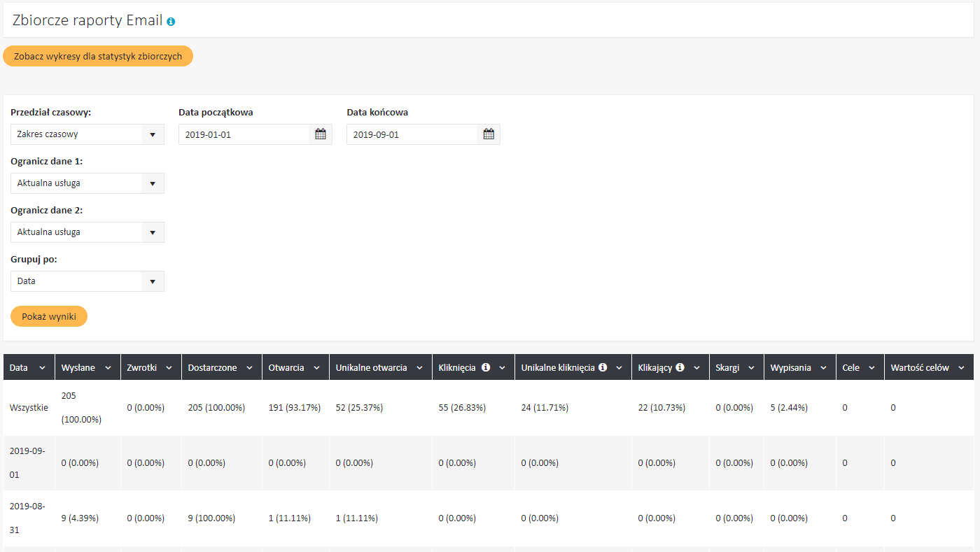This screenshot has height=552, width=980.
Task: Expand Ogranicz dane 2 dropdown
Action: 87,232
